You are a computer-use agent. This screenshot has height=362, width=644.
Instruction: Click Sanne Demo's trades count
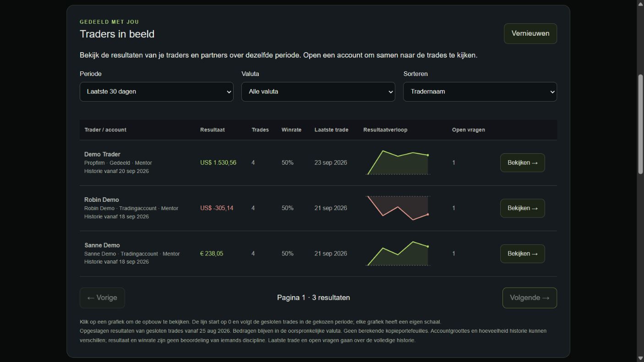click(253, 254)
